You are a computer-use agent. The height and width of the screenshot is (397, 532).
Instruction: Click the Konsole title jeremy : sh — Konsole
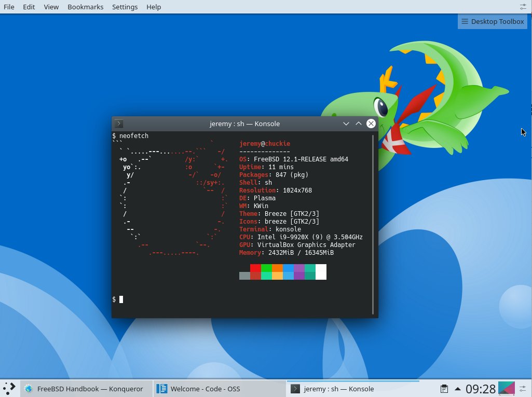[244, 124]
